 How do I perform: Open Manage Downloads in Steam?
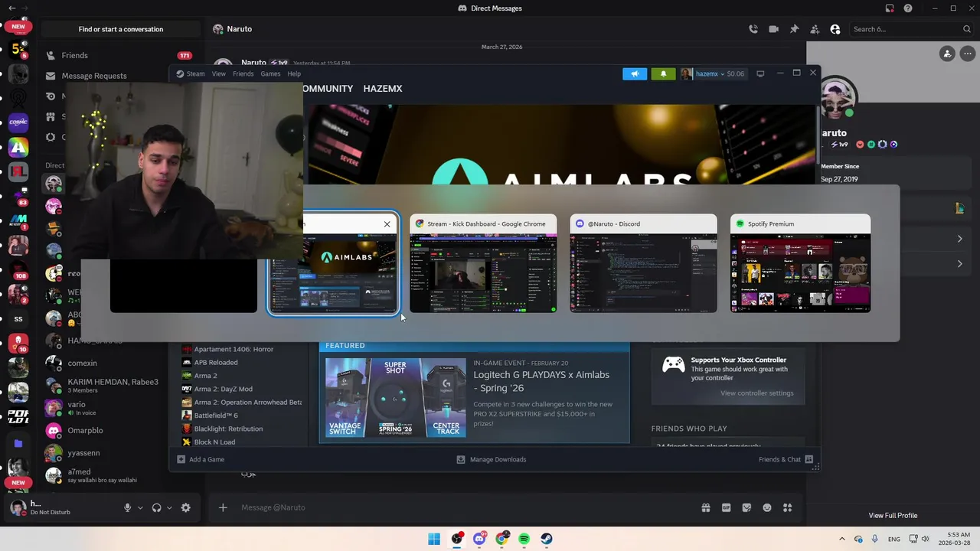[491, 459]
